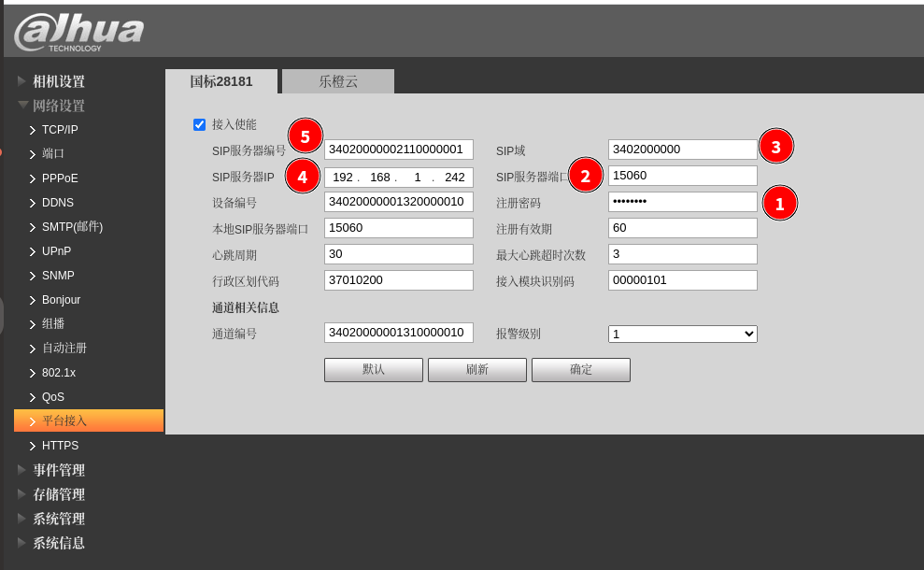
Task: Switch to the 乐橙云 tab
Action: 338,81
